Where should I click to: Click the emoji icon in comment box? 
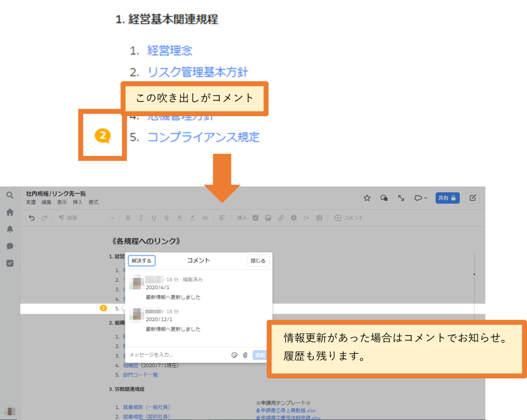tap(234, 355)
